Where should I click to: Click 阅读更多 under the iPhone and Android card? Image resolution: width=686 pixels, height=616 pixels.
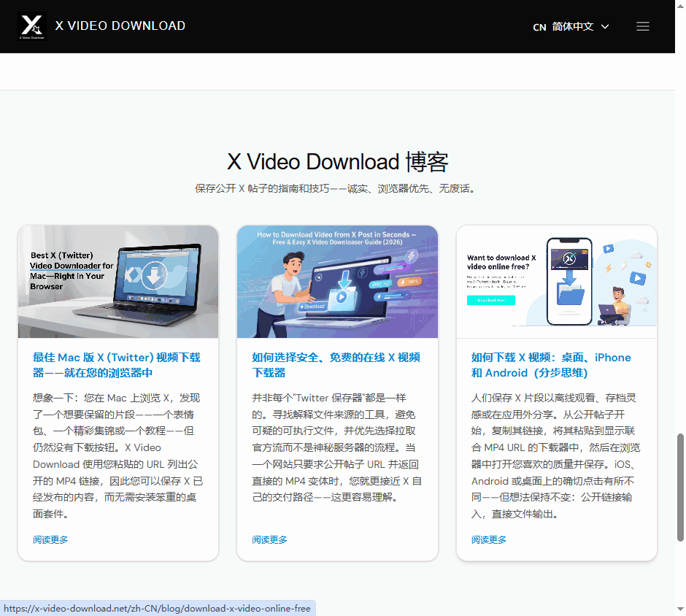[489, 539]
